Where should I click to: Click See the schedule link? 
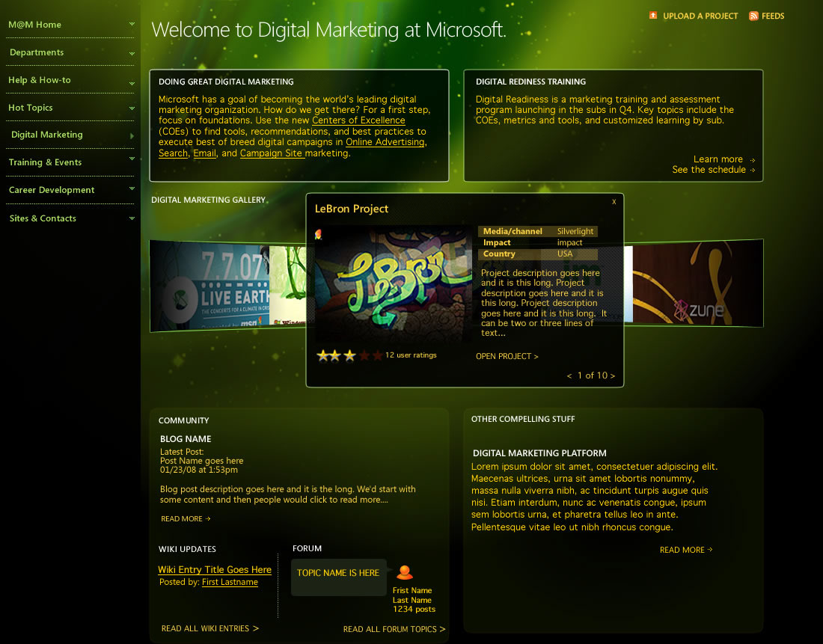tap(709, 170)
